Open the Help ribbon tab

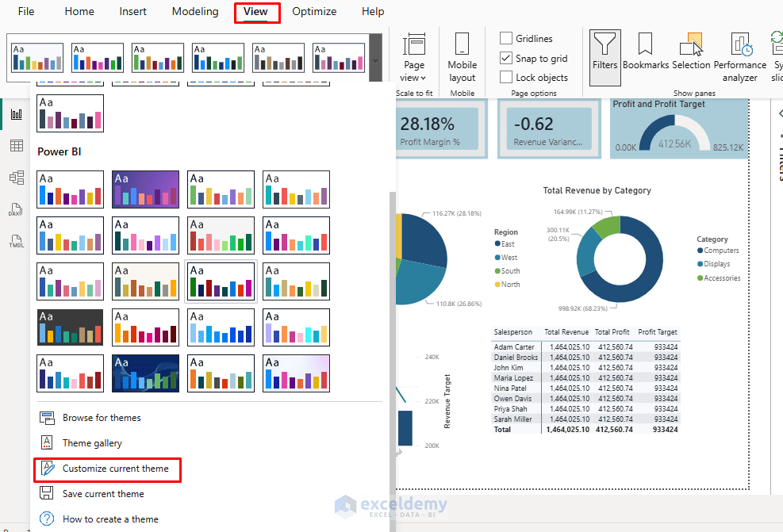point(373,11)
